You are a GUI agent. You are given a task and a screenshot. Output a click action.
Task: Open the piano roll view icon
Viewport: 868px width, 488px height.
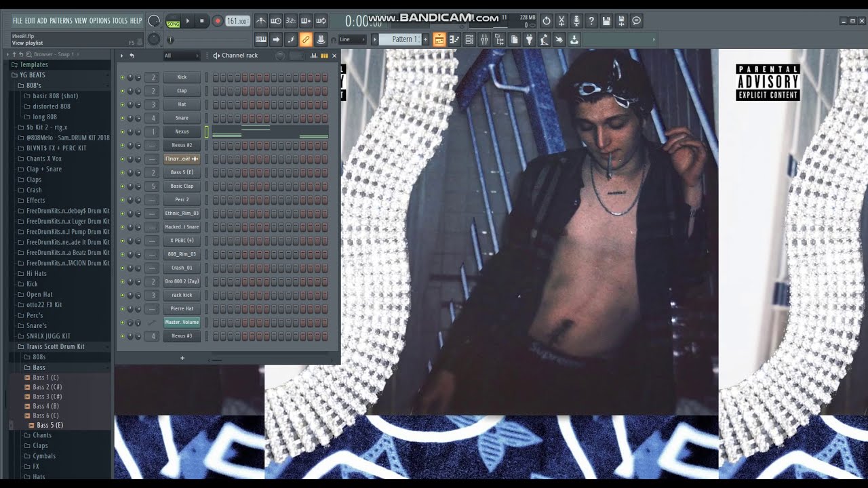(x=454, y=39)
